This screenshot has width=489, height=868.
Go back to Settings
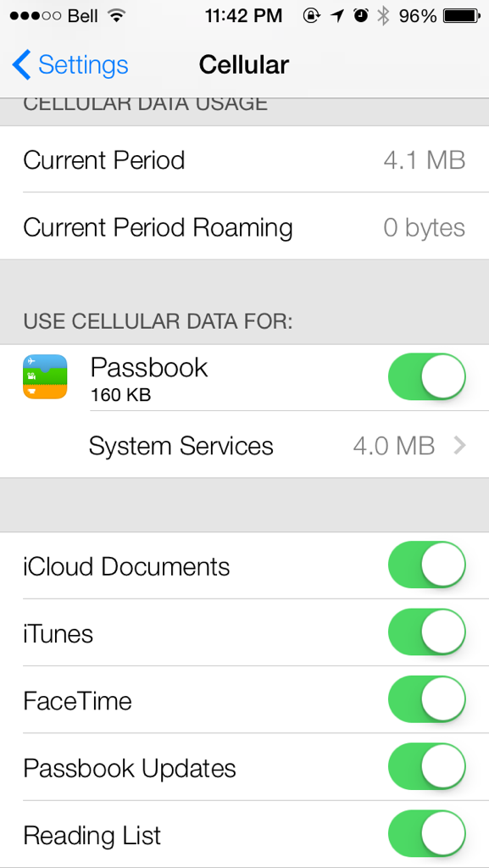[69, 64]
